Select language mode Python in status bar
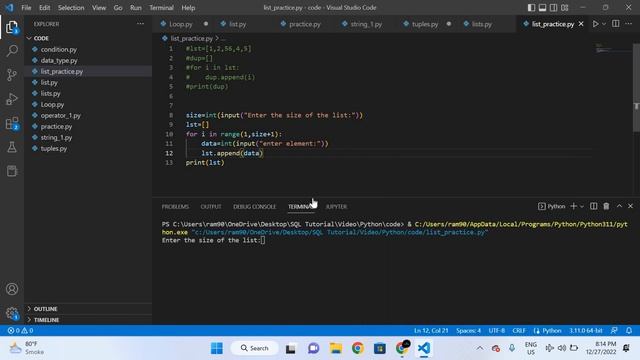640x360 pixels. click(547, 330)
